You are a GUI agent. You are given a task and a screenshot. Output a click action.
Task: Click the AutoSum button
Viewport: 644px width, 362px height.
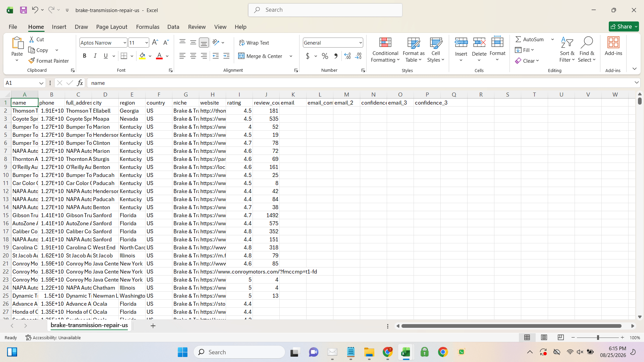point(530,39)
